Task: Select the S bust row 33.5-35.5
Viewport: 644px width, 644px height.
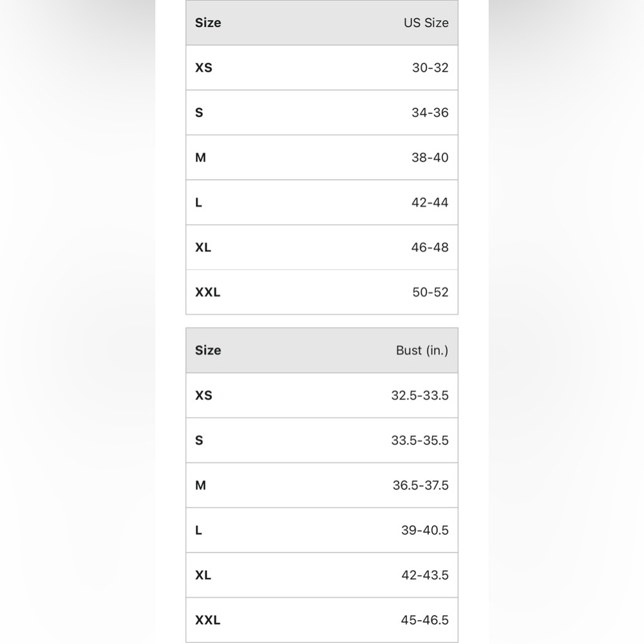Action: click(x=321, y=440)
